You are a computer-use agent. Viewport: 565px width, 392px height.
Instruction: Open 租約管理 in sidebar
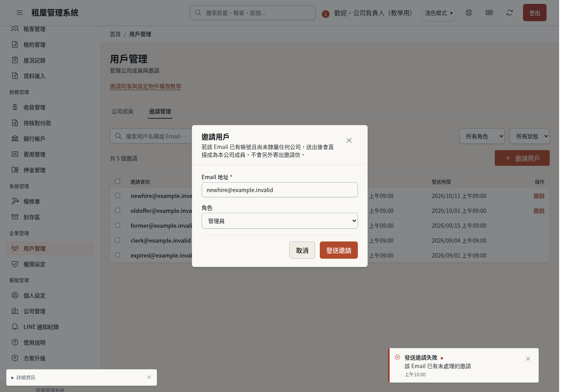click(50, 45)
